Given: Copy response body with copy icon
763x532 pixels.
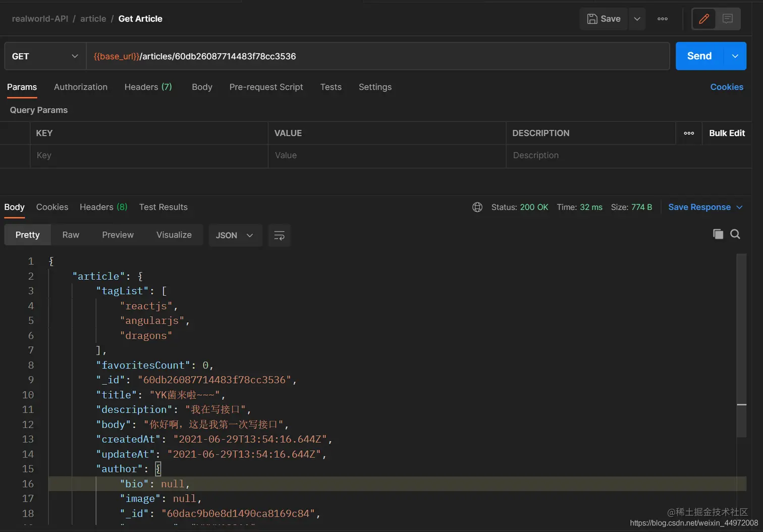Looking at the screenshot, I should pos(718,234).
